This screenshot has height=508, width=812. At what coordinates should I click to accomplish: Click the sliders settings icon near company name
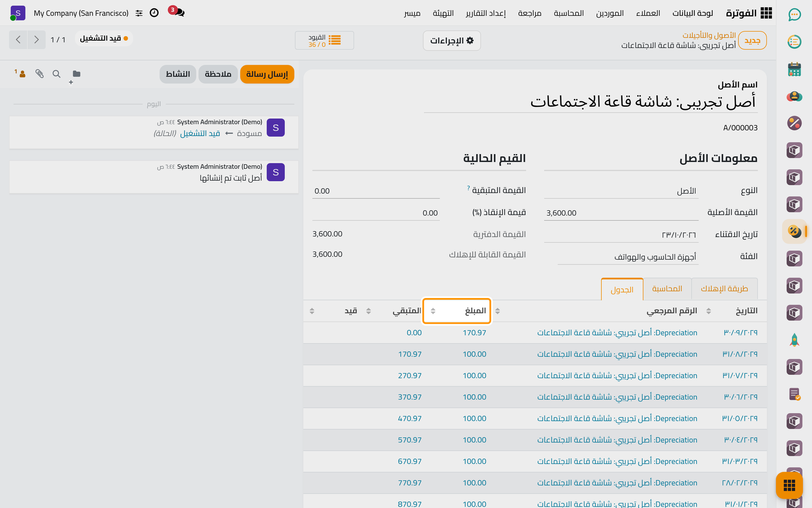(139, 13)
